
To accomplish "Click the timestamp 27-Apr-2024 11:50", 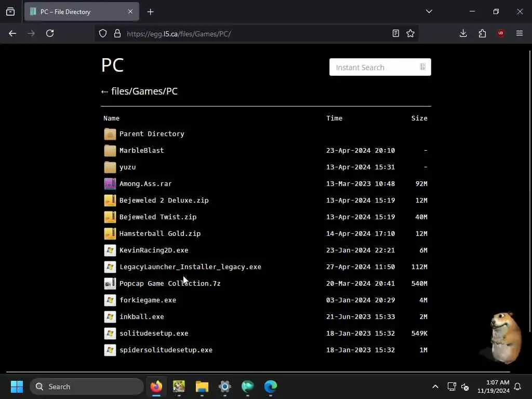I will pyautogui.click(x=361, y=267).
